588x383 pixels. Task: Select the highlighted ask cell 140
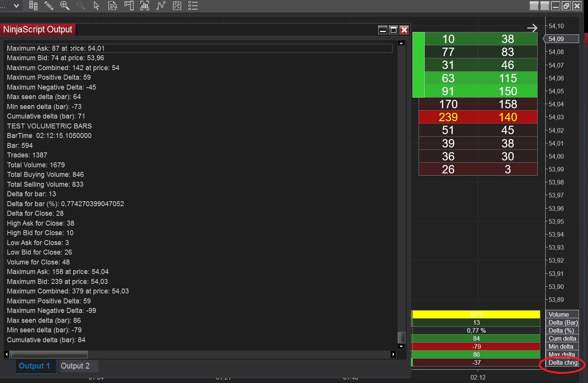508,117
